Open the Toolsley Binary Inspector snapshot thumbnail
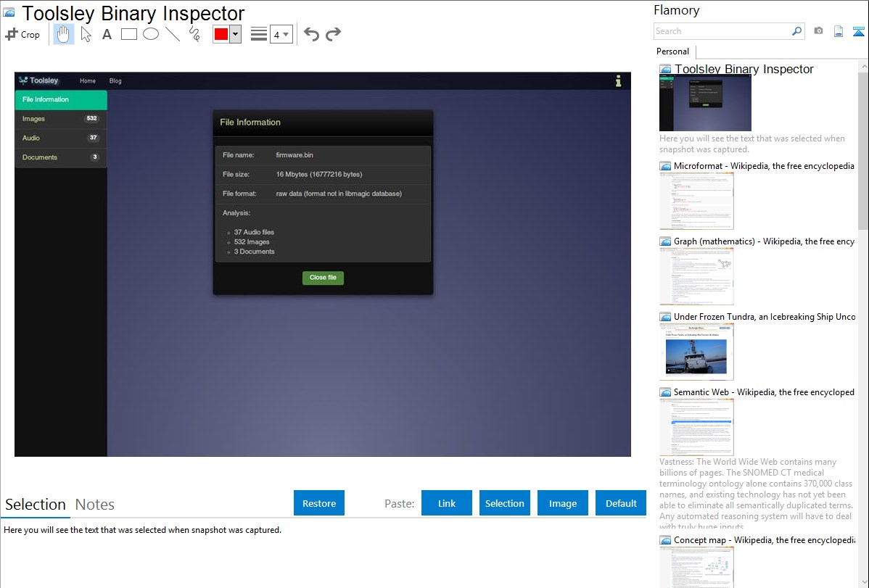The width and height of the screenshot is (869, 588). [x=705, y=103]
